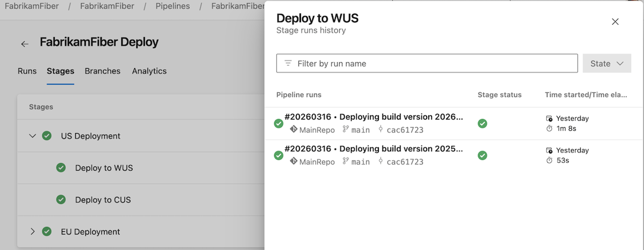Click the EU Deployment success status icon
The width and height of the screenshot is (644, 250).
click(x=47, y=231)
